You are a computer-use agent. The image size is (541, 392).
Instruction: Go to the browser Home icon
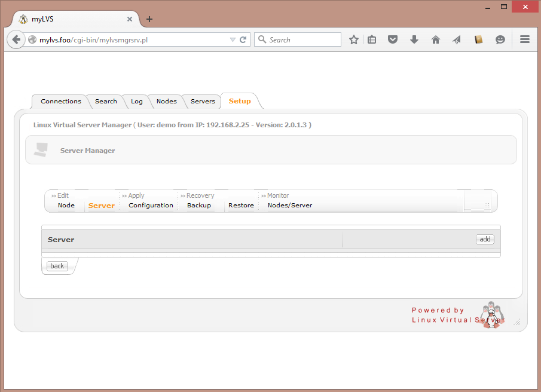[435, 40]
